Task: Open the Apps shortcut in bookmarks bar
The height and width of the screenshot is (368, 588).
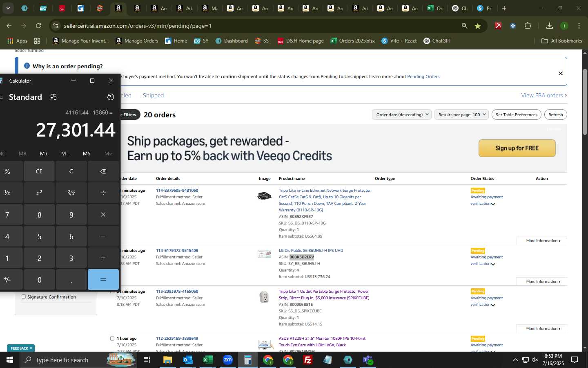Action: point(17,41)
